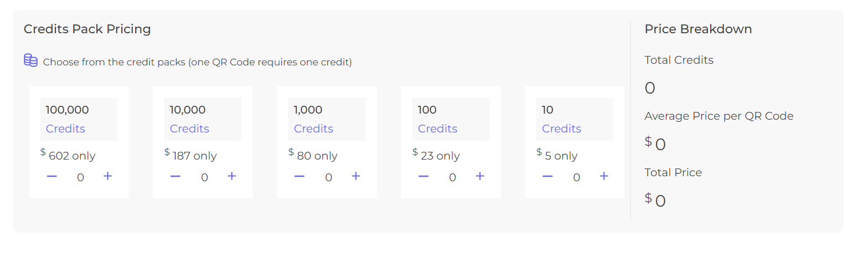This screenshot has width=868, height=256.
Task: Add one 10 credits pack
Action: (604, 176)
